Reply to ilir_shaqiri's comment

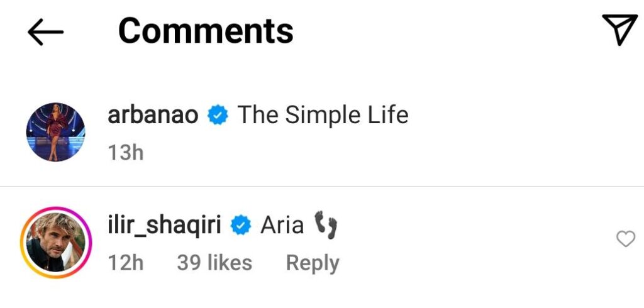point(312,263)
